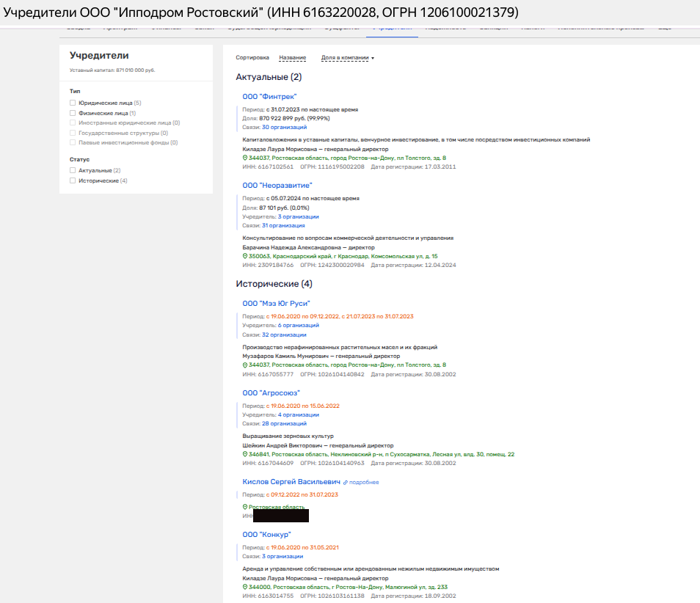Open the ООО "Финтрек" company link

point(269,96)
